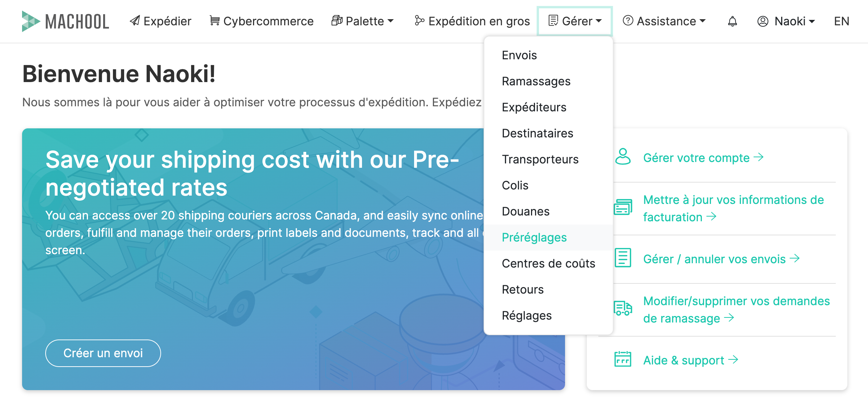
Task: Click the paper plane Expédier icon
Action: coord(135,21)
